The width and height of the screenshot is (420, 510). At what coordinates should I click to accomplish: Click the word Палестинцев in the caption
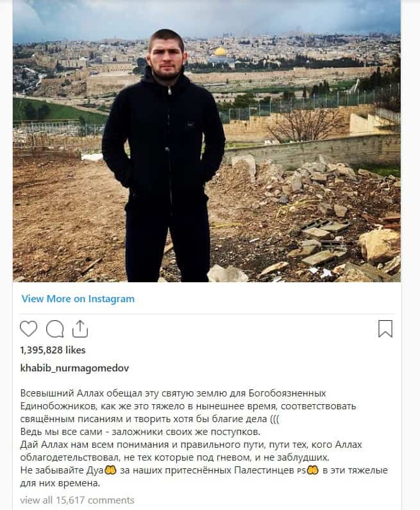tap(264, 470)
